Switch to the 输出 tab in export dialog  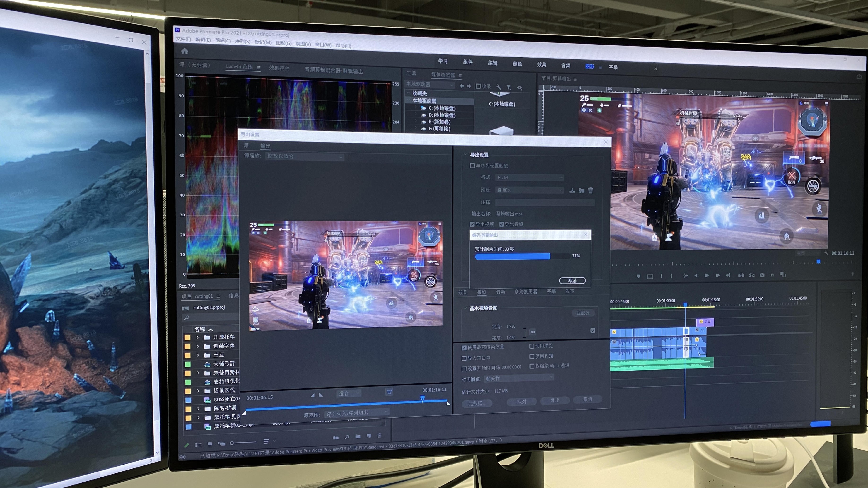coord(265,146)
